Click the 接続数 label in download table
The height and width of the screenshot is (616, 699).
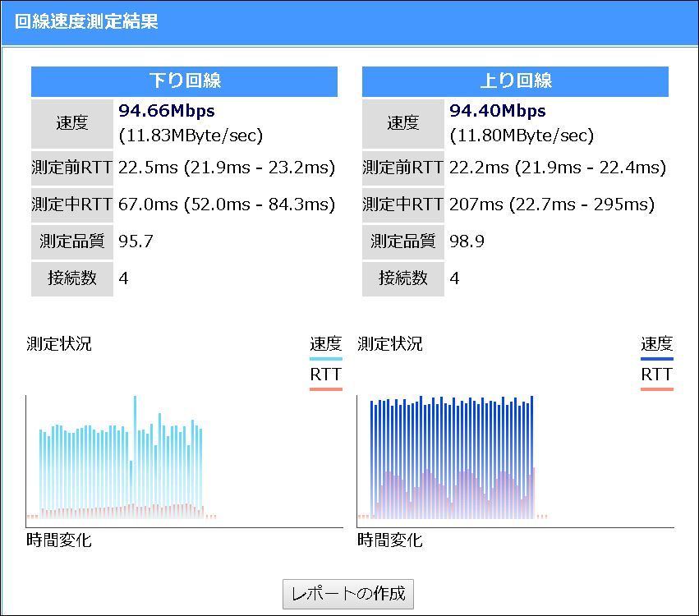[x=71, y=278]
